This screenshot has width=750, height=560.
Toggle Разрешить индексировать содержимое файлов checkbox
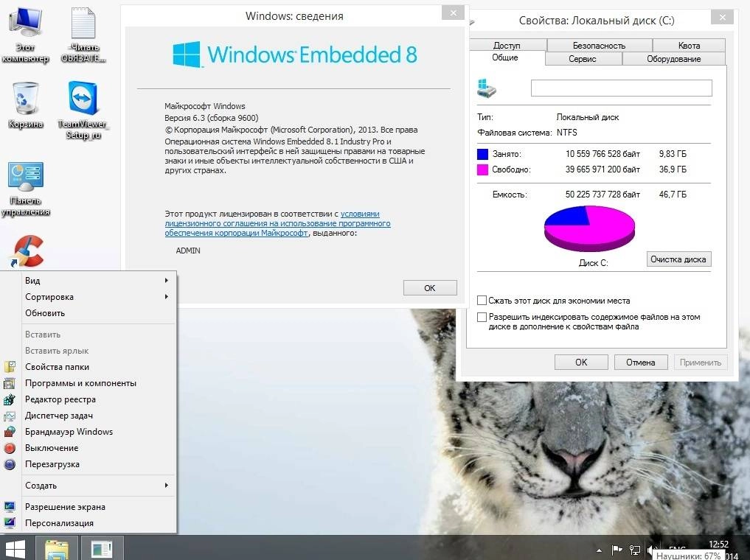[x=482, y=317]
